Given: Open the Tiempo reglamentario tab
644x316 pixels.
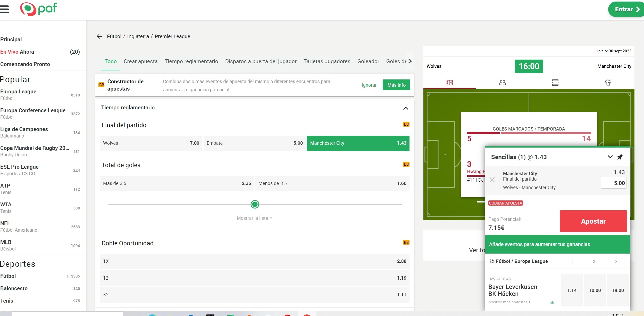Looking at the screenshot, I should [x=191, y=61].
